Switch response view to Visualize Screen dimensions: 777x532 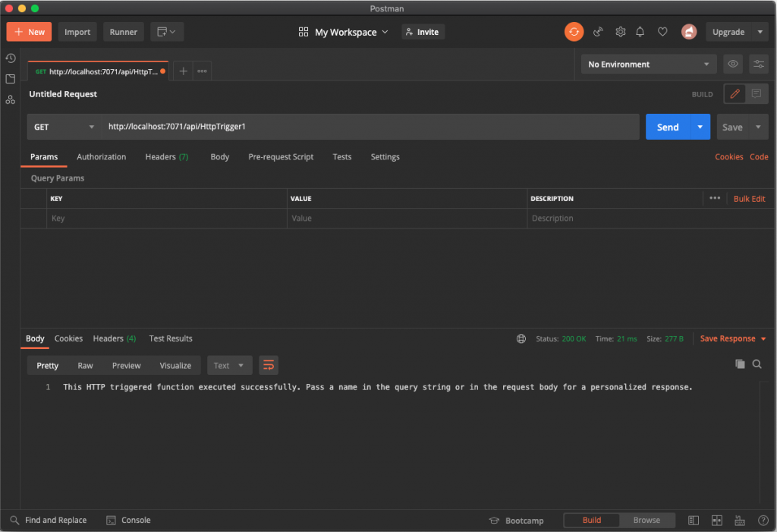pos(175,365)
